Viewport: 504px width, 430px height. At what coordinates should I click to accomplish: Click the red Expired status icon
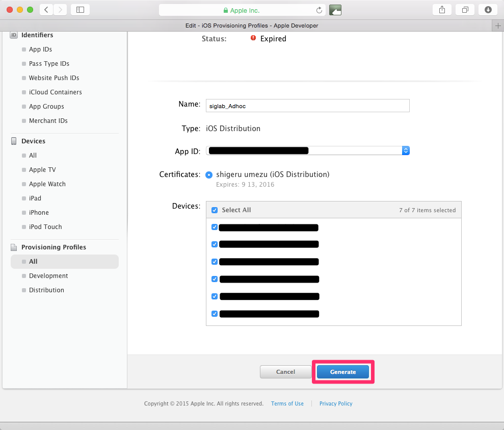pyautogui.click(x=253, y=38)
